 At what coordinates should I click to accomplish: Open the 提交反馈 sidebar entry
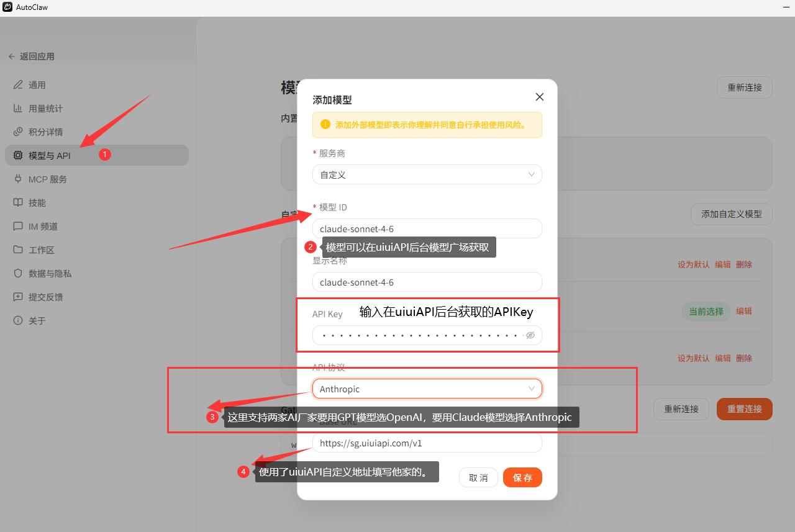click(x=45, y=297)
